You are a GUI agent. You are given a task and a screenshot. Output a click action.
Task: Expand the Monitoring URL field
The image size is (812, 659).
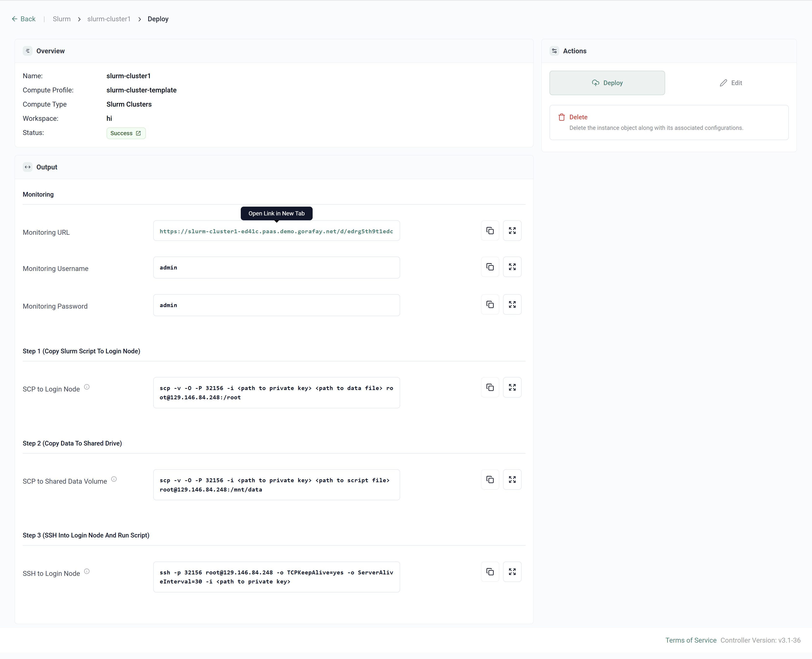click(512, 231)
